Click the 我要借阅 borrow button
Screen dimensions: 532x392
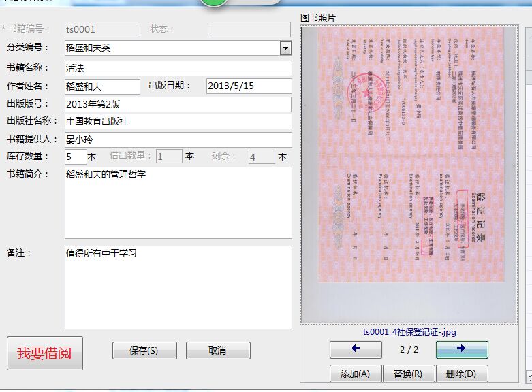click(x=45, y=353)
